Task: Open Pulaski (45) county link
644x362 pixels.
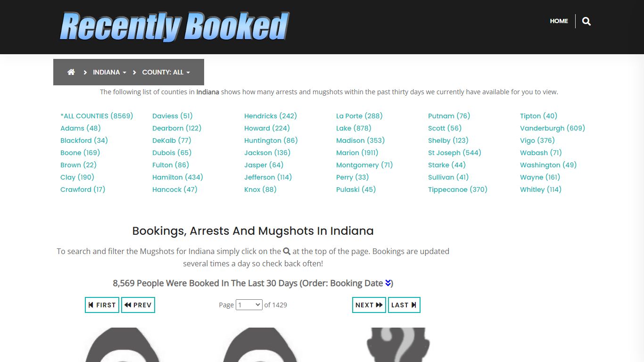Action: [356, 189]
